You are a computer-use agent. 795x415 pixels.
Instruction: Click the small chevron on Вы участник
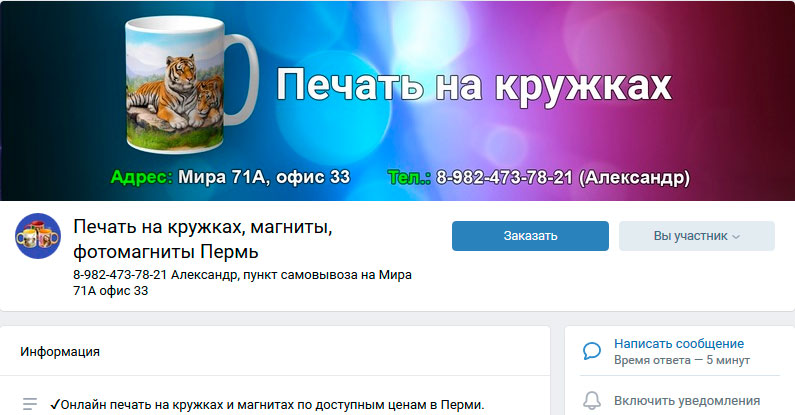pos(736,237)
